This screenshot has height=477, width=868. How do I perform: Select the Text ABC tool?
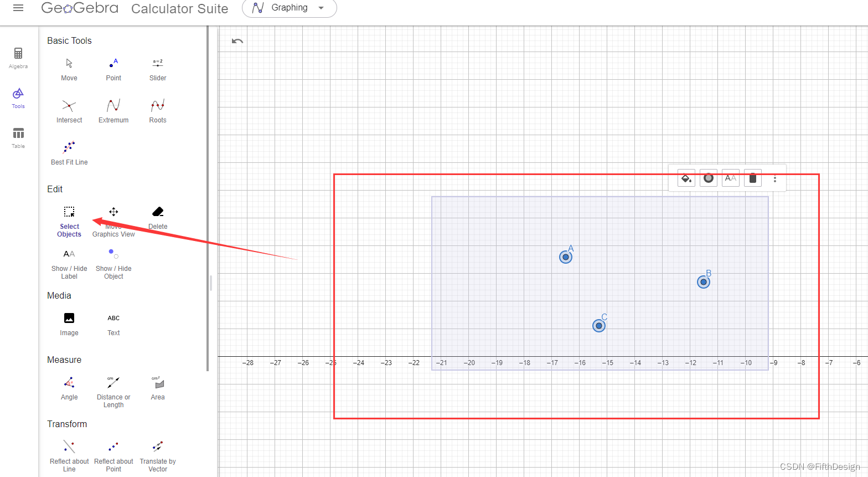point(113,324)
